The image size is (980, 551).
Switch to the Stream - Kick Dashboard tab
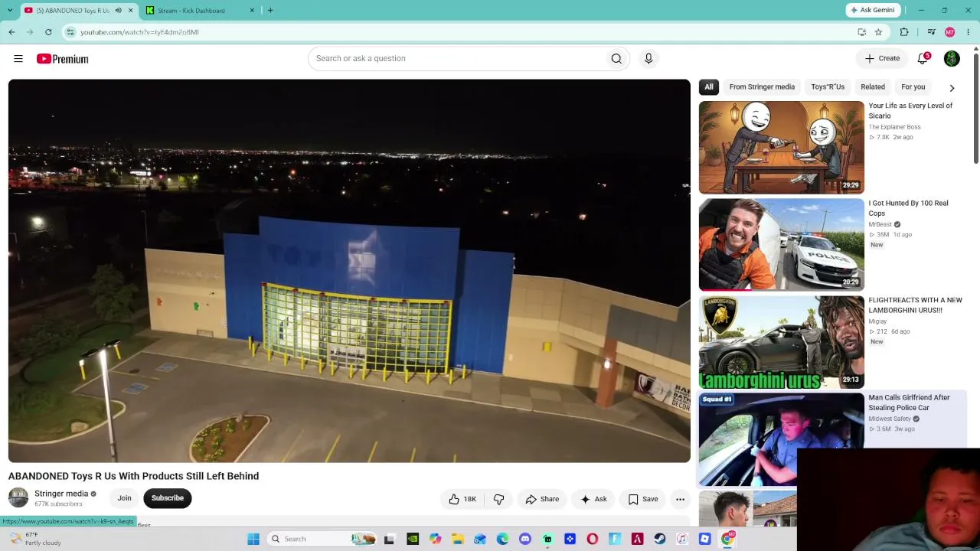point(199,10)
